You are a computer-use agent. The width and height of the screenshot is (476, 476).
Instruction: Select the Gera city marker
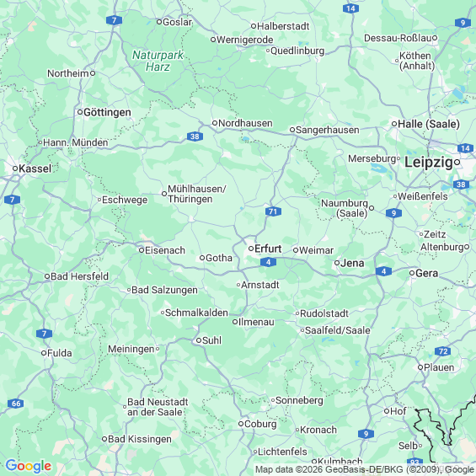tap(412, 273)
